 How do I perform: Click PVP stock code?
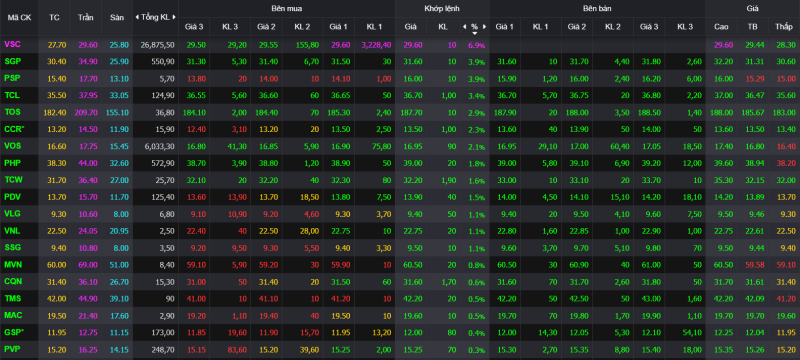(x=12, y=349)
